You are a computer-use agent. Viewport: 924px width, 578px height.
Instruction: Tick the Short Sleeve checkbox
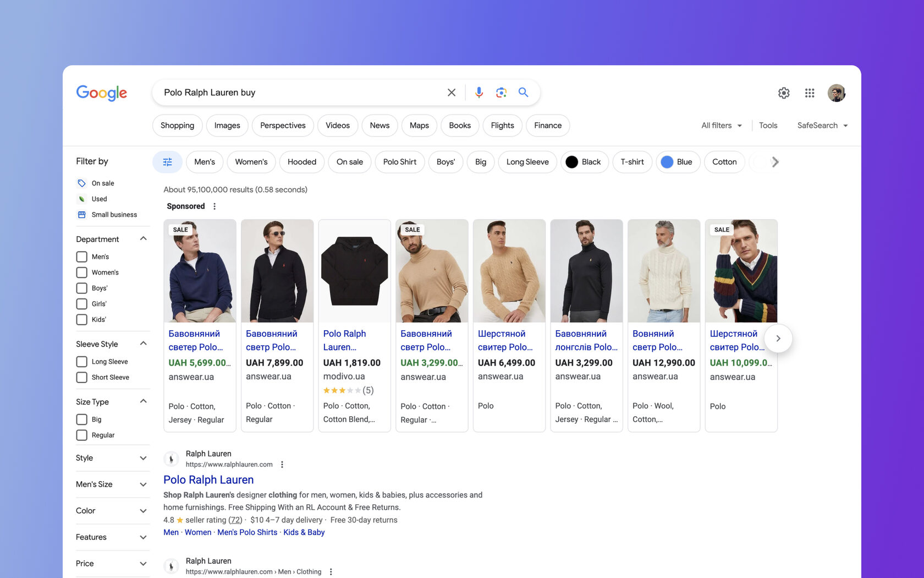(81, 377)
